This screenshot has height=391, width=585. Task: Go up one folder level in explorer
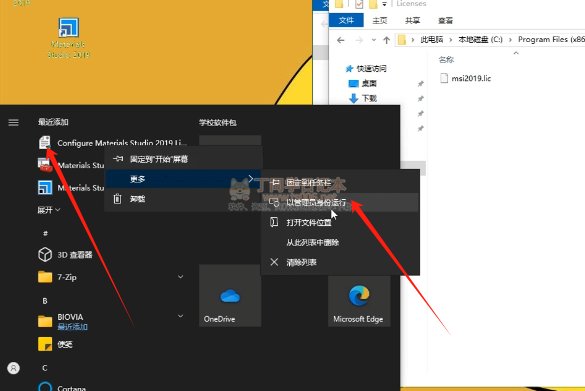(x=387, y=40)
